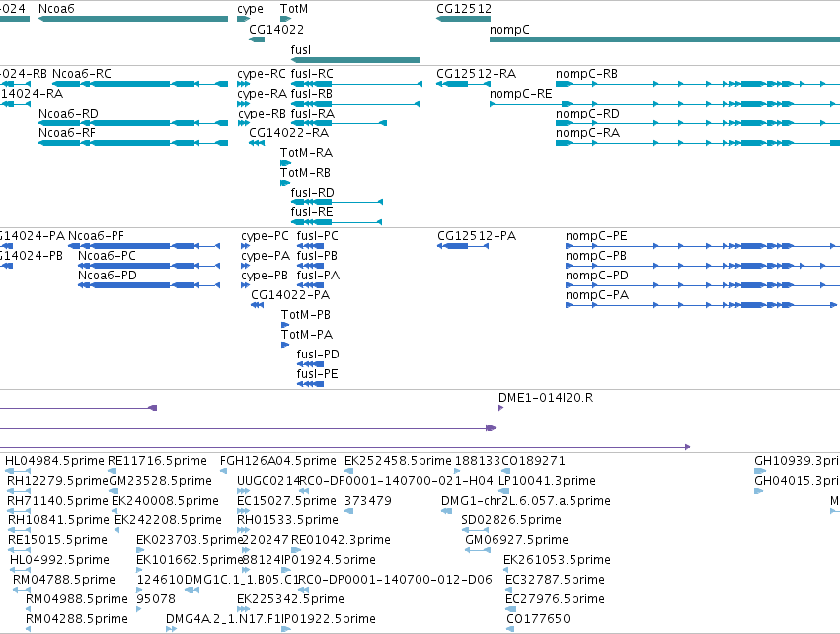Click the TotM-PA protein label
The image size is (840, 634).
tap(307, 335)
